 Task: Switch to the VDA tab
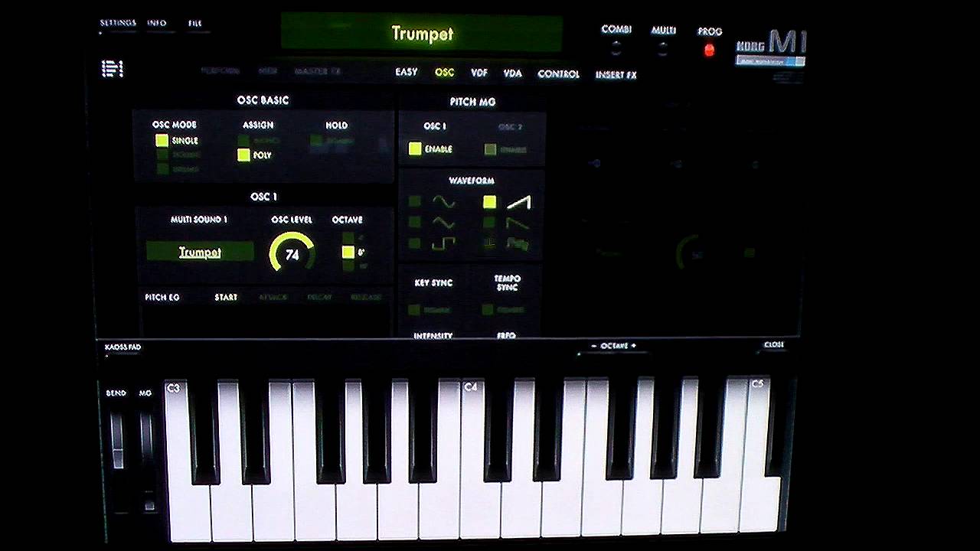[513, 73]
